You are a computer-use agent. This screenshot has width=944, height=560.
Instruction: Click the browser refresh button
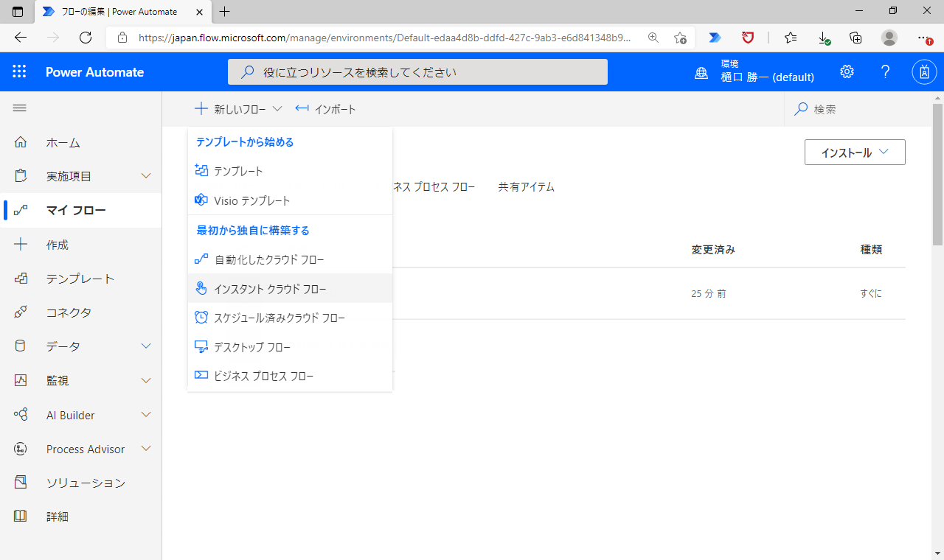[x=86, y=38]
